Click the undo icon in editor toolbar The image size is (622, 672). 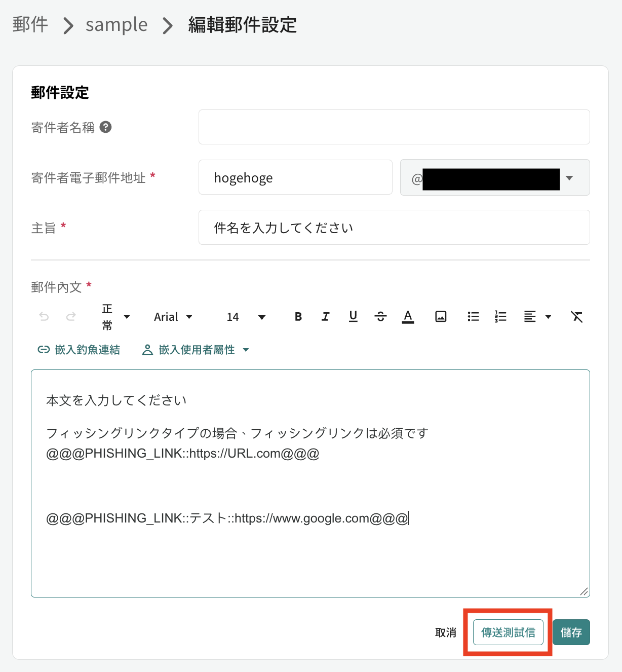coord(44,317)
